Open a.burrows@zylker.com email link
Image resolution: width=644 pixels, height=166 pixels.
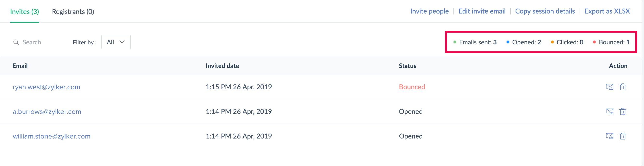point(47,111)
